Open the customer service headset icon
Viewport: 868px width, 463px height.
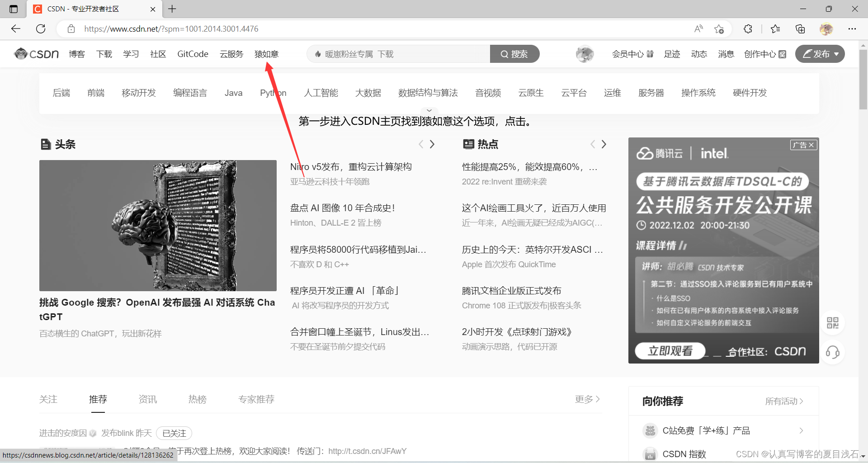(833, 352)
